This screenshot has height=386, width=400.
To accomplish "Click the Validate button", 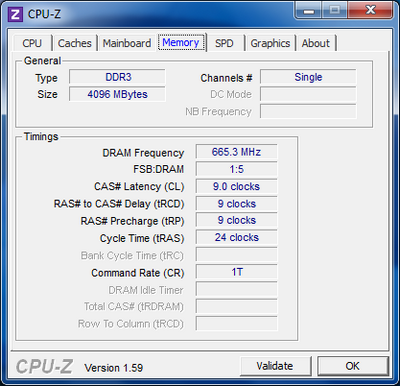I will pos(275,366).
